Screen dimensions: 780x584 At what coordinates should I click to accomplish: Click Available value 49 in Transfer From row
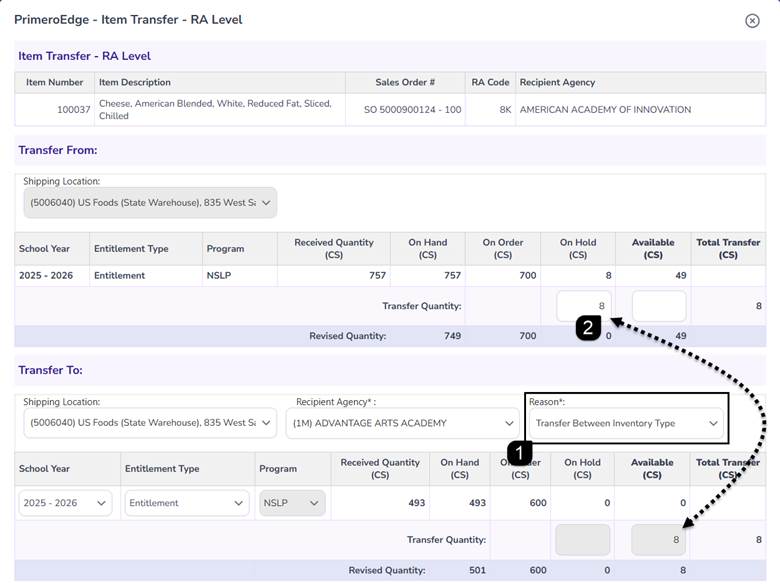(x=681, y=275)
